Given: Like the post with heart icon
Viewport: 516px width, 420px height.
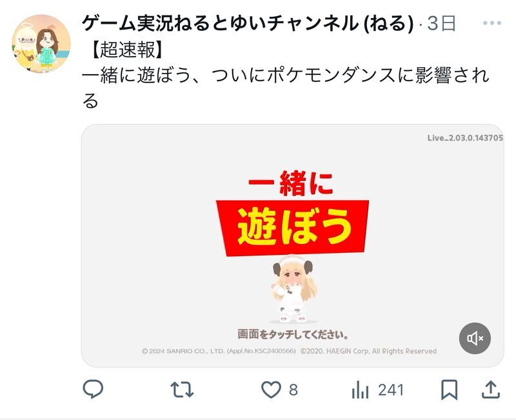Looking at the screenshot, I should (271, 390).
